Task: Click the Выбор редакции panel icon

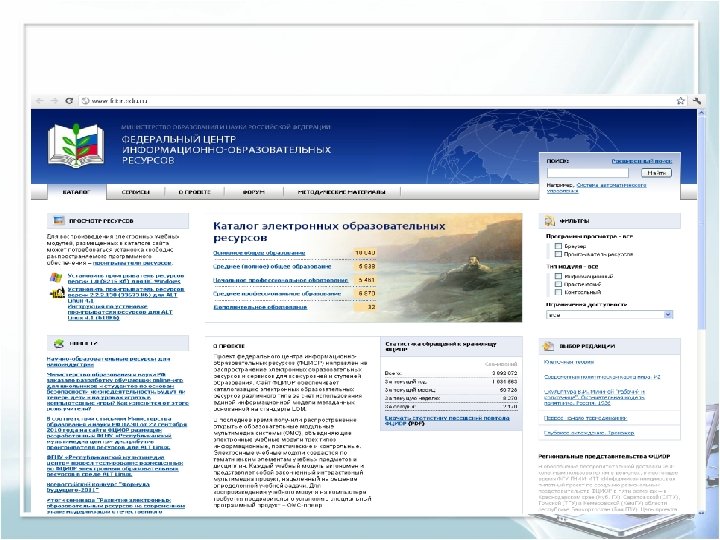Action: (x=548, y=346)
